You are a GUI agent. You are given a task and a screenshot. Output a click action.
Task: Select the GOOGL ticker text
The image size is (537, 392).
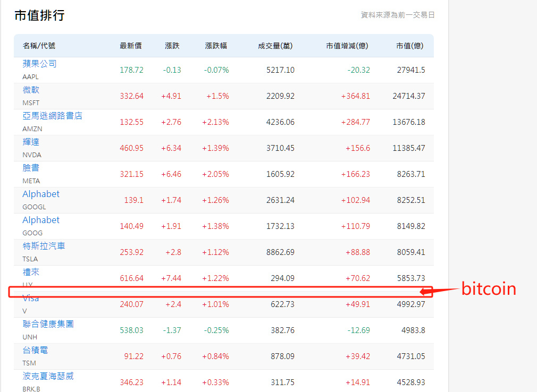pyautogui.click(x=34, y=207)
